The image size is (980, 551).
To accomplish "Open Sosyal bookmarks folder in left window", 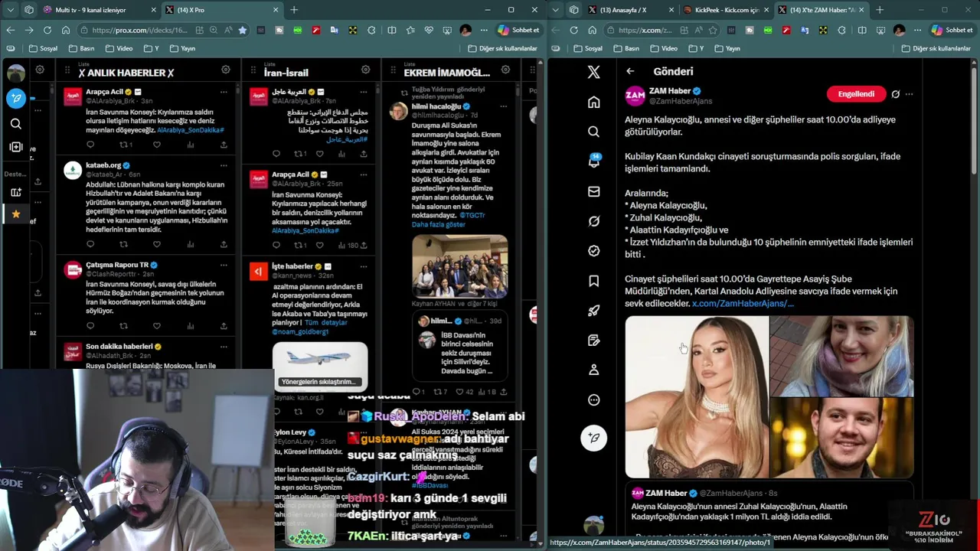I will pyautogui.click(x=43, y=48).
